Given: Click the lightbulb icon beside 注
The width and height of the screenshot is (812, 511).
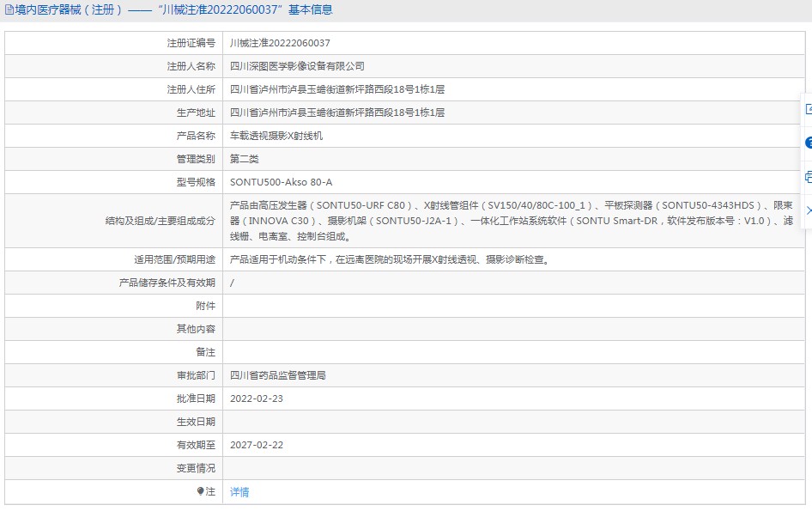Looking at the screenshot, I should pos(200,491).
